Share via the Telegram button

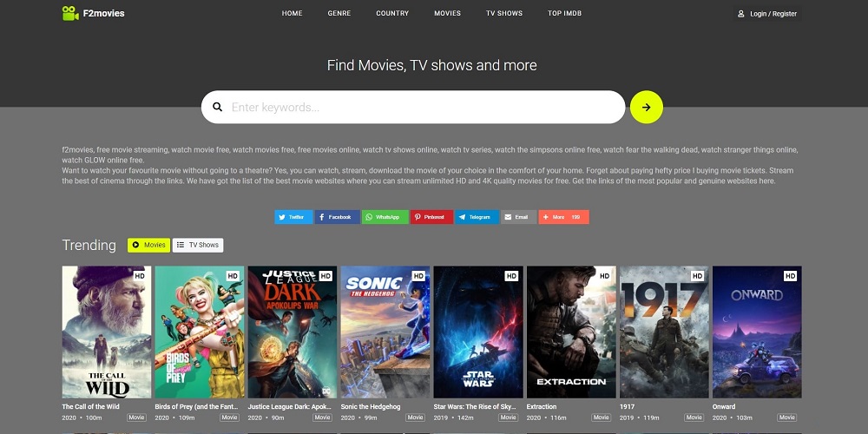[477, 217]
